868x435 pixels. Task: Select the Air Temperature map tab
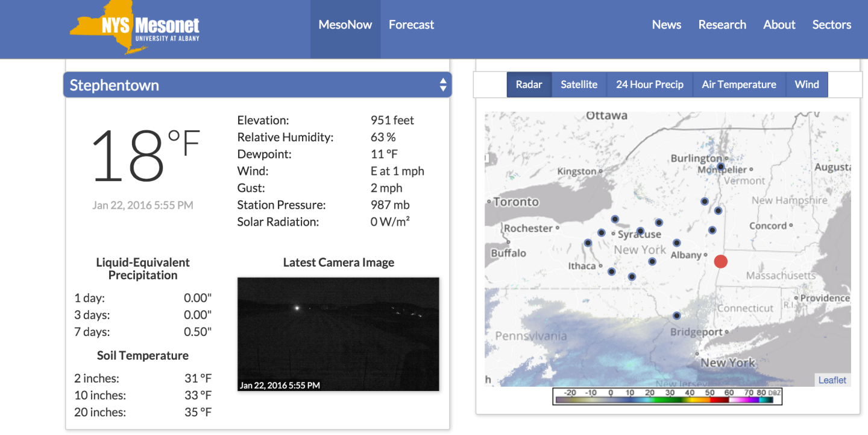[738, 84]
